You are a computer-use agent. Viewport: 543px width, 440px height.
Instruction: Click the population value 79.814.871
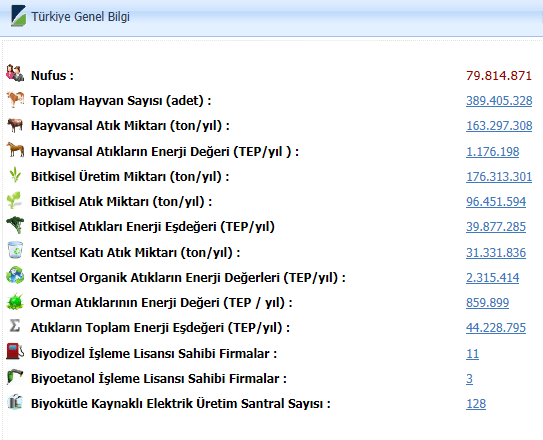click(499, 75)
